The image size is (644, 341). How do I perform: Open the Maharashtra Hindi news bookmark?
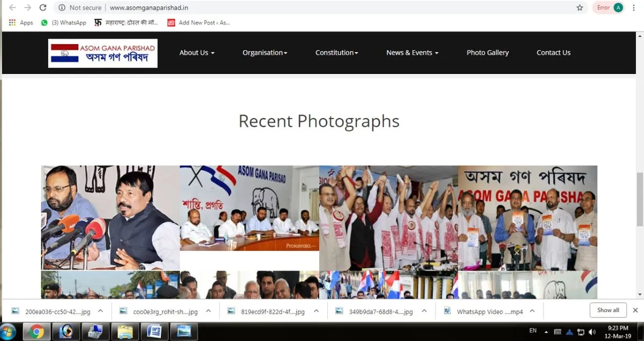click(126, 23)
